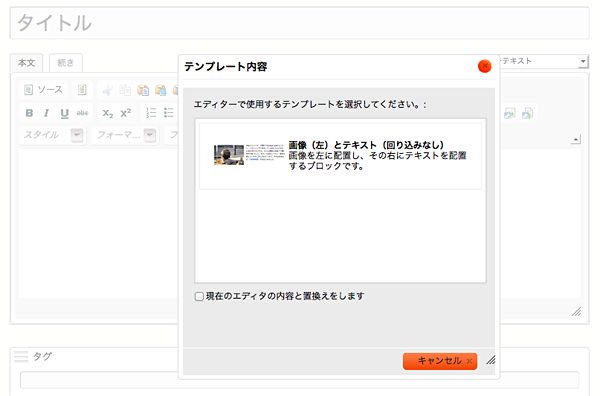
Task: Open the テキスト format select dropdown
Action: 544,61
